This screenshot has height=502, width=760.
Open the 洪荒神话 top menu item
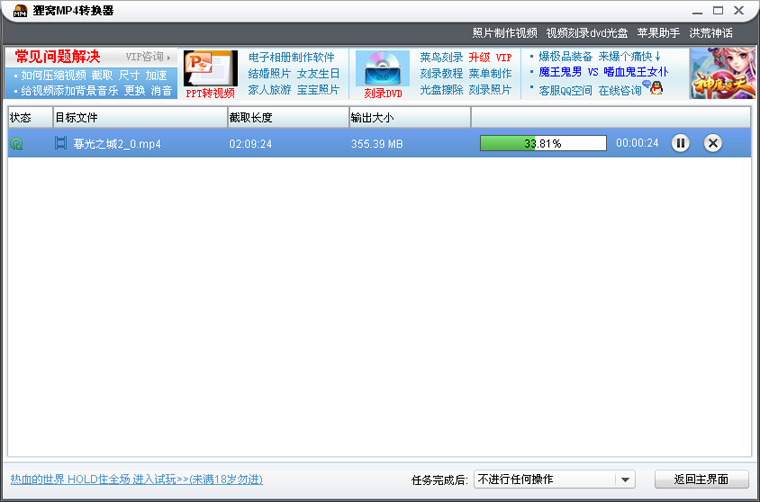[711, 33]
